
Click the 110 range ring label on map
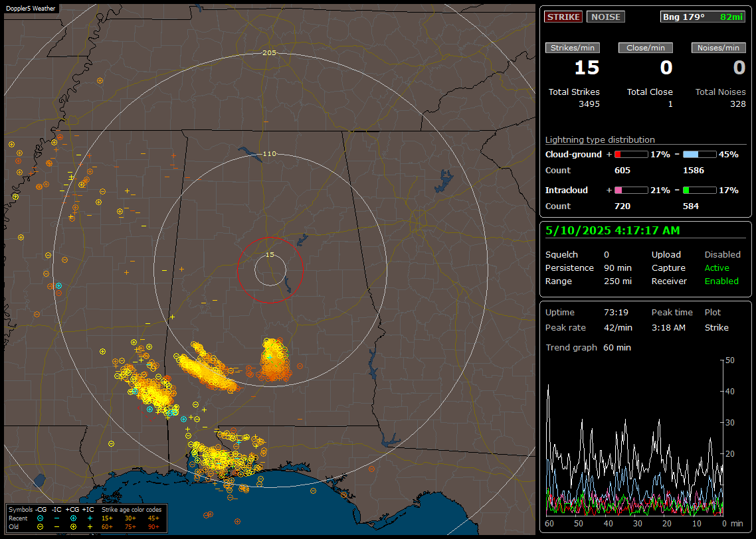click(x=269, y=153)
